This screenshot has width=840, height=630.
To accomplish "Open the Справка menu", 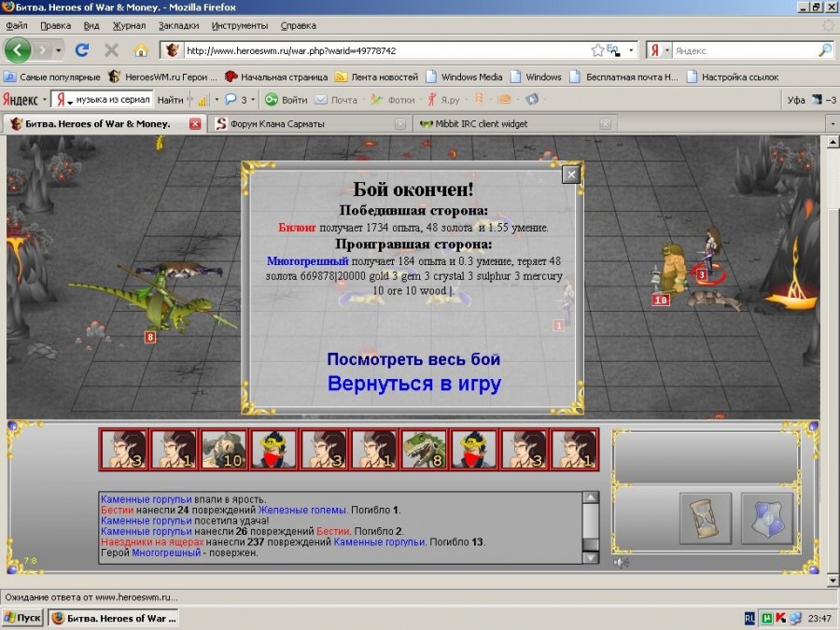I will pos(299,25).
